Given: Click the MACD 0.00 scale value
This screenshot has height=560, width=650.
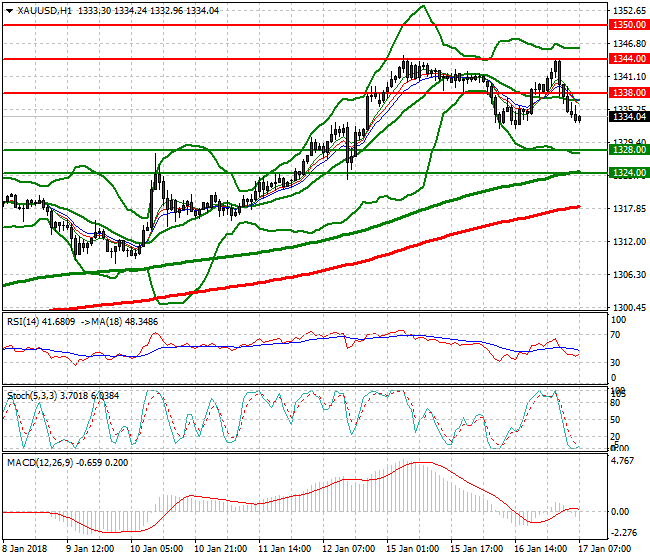Looking at the screenshot, I should [x=620, y=512].
